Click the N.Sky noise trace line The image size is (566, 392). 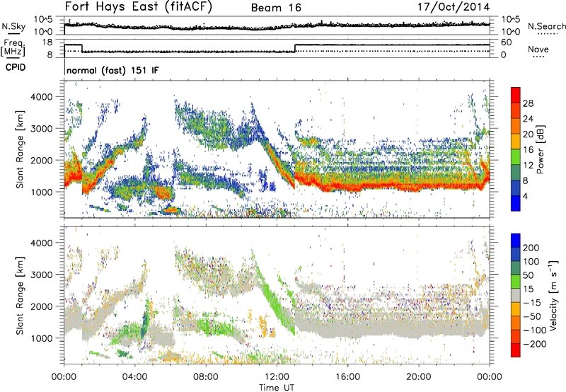tap(277, 26)
